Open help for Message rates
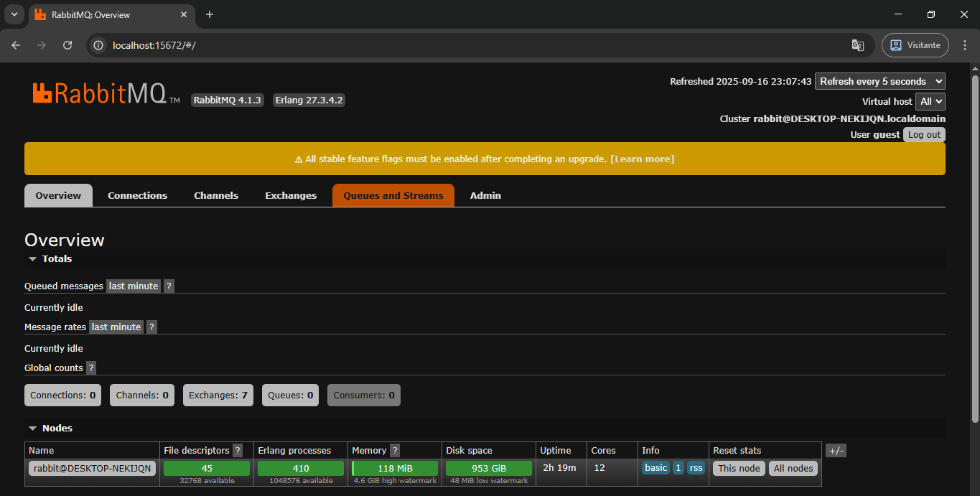This screenshot has height=496, width=980. (x=151, y=327)
